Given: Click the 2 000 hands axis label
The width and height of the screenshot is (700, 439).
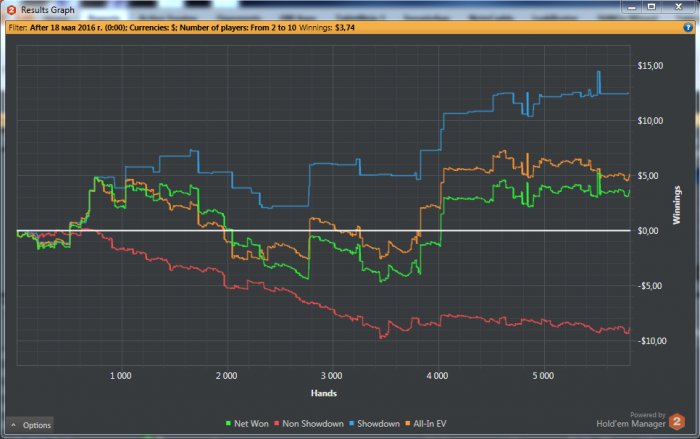Looking at the screenshot, I should (x=226, y=376).
